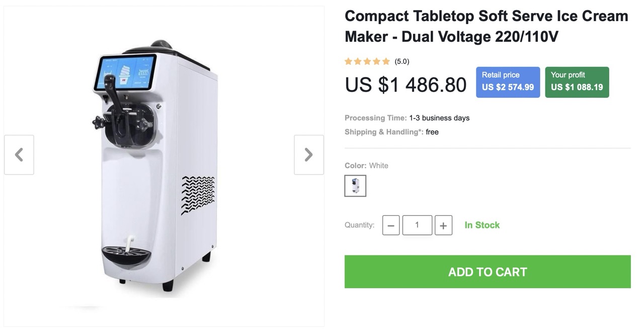Focus the quantity input field
644x329 pixels.
[417, 225]
